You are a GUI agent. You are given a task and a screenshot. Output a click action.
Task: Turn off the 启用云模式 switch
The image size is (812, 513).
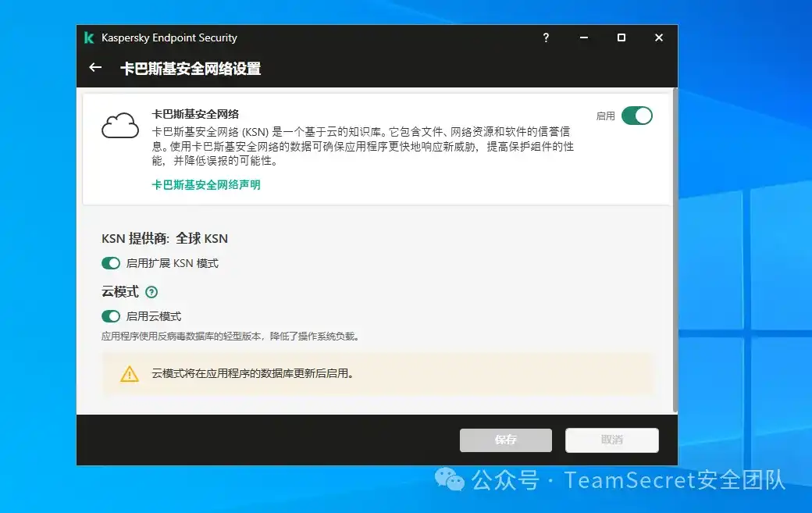click(110, 316)
